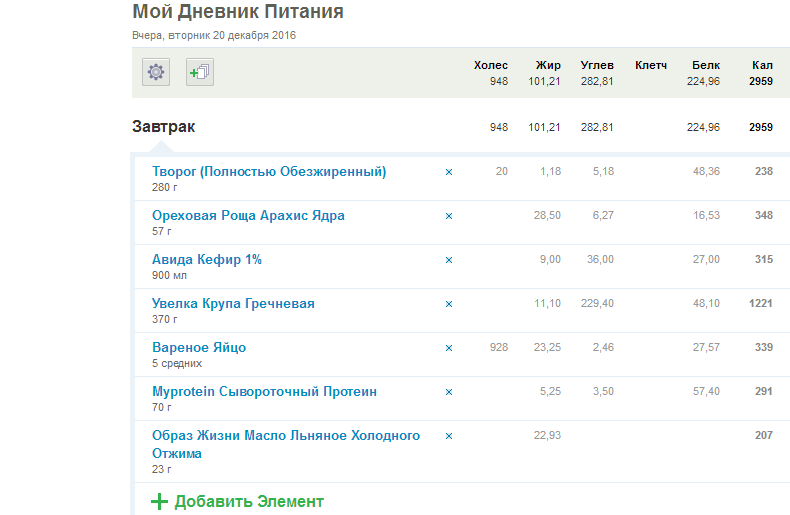This screenshot has width=790, height=515.
Task: Open Творог (Полностью Обезжиренный) food link
Action: (269, 172)
